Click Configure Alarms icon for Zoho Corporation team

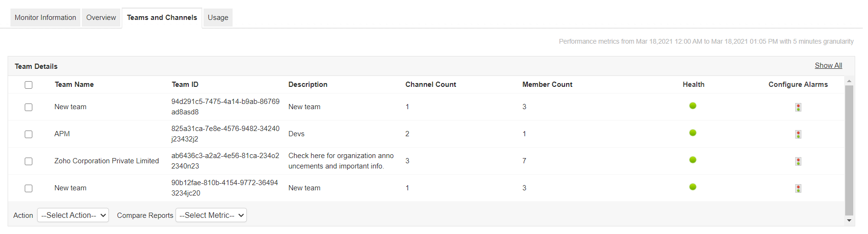coord(798,161)
